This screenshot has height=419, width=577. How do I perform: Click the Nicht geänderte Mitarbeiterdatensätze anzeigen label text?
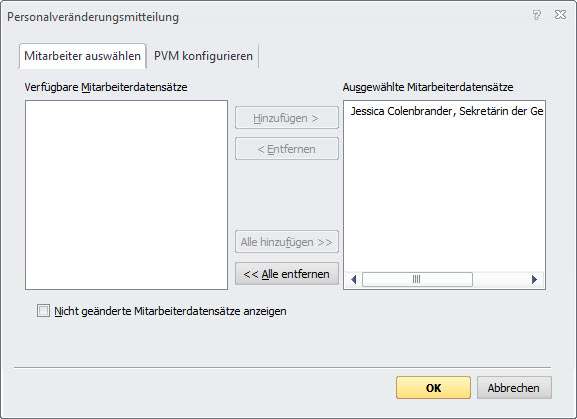click(170, 311)
